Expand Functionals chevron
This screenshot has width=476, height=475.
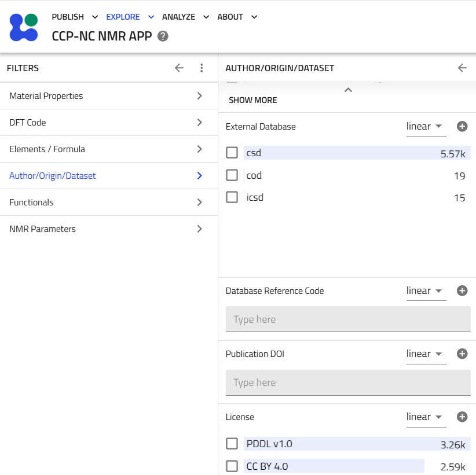pyautogui.click(x=199, y=202)
